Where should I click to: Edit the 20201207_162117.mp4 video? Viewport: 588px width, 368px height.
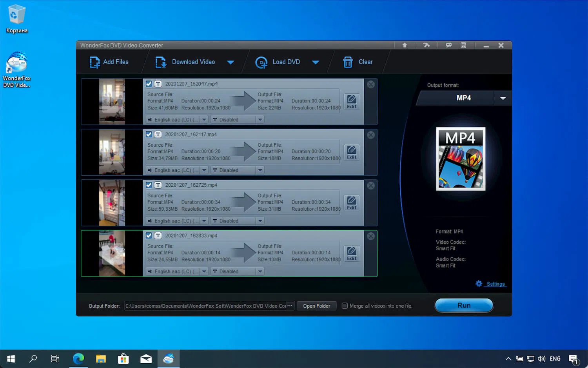(x=352, y=152)
